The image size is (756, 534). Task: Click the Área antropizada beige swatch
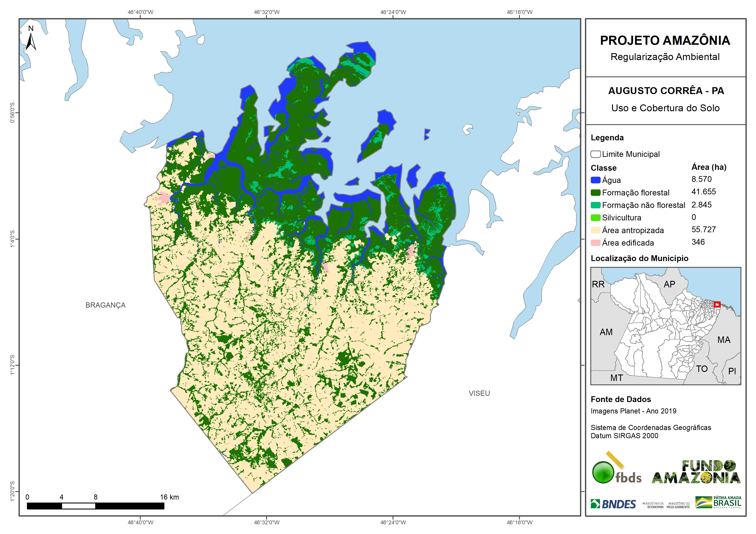click(595, 230)
